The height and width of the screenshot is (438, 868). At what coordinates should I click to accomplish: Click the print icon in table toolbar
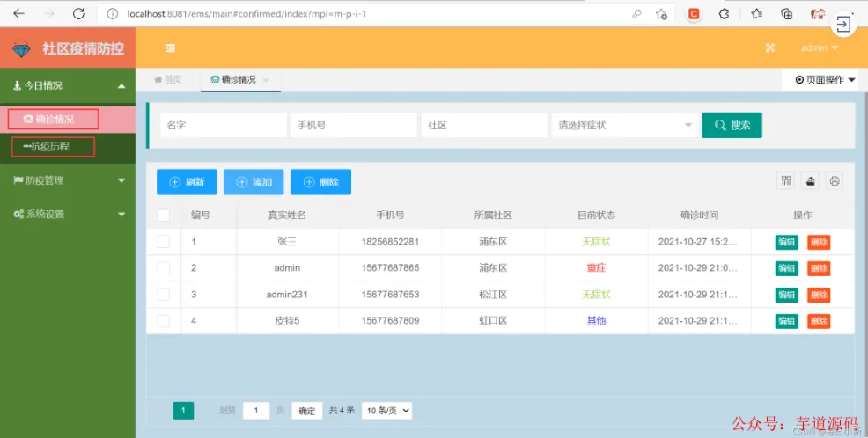coord(835,180)
